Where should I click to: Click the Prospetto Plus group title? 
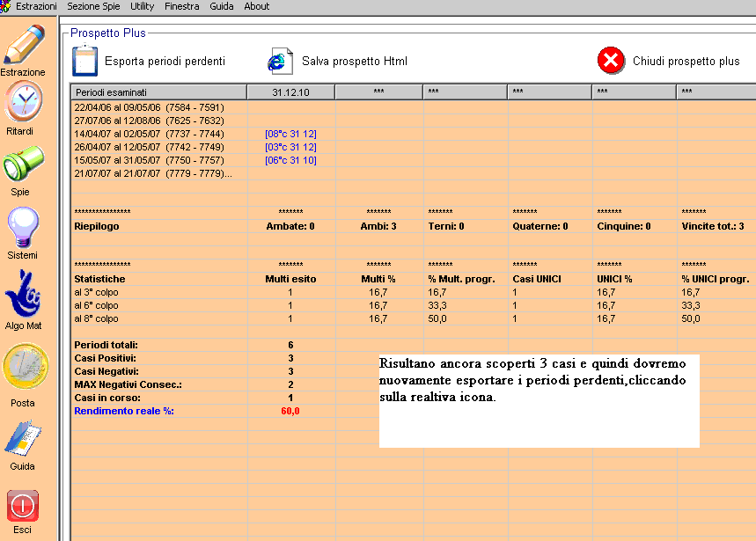[x=108, y=33]
